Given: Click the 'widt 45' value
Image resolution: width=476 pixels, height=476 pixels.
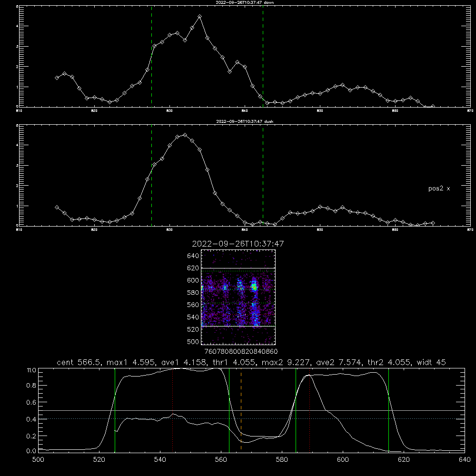Looking at the screenshot, I should 431,362.
